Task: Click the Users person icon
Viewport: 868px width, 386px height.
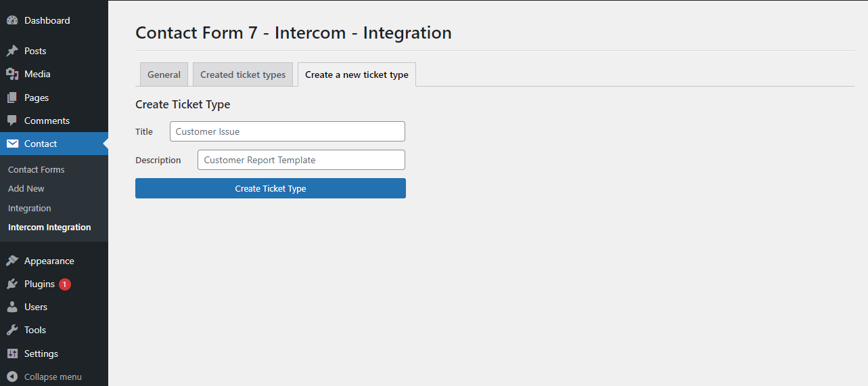Action: (12, 307)
